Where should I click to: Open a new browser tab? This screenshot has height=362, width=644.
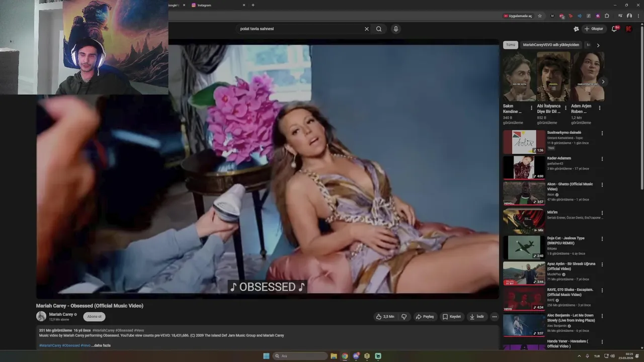coord(253,5)
